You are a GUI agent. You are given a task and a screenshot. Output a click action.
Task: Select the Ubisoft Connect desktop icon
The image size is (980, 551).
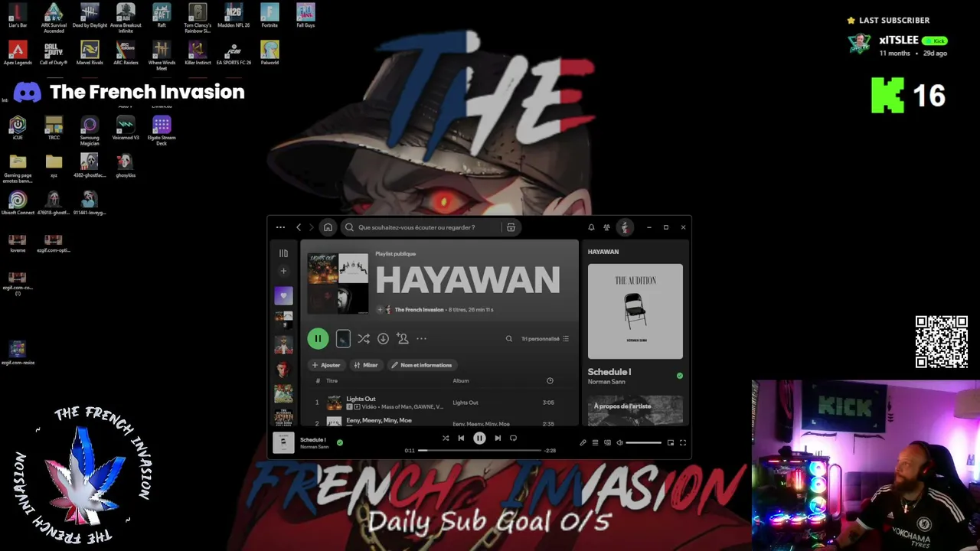click(18, 203)
